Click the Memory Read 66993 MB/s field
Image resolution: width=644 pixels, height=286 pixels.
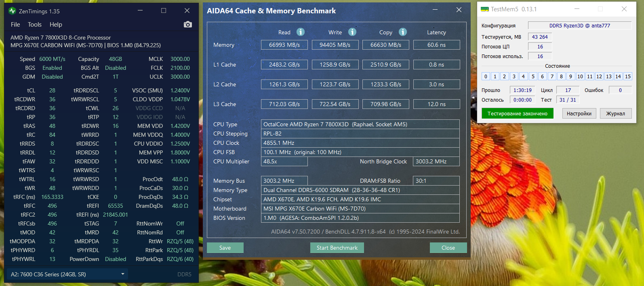click(x=284, y=45)
